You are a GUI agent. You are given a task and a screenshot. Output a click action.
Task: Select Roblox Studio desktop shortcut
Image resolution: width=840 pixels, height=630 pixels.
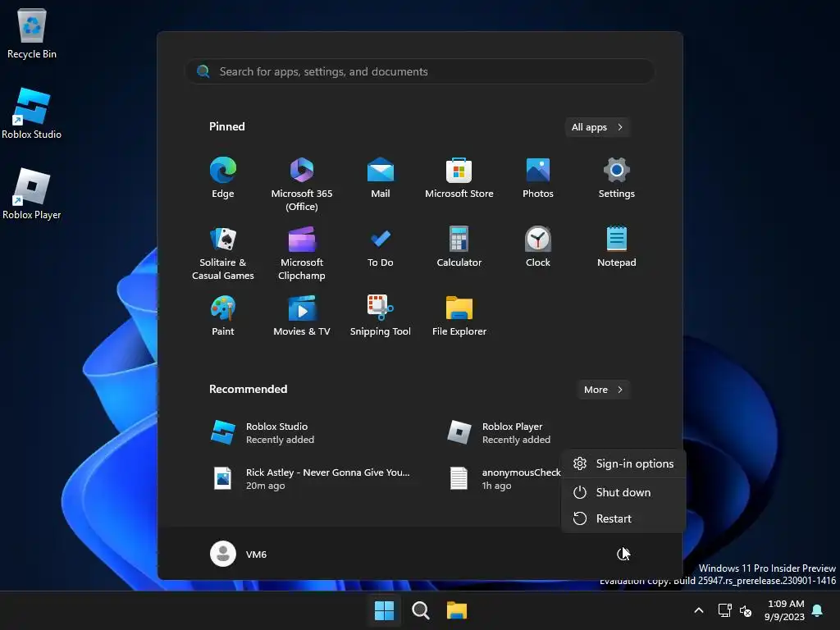(32, 113)
